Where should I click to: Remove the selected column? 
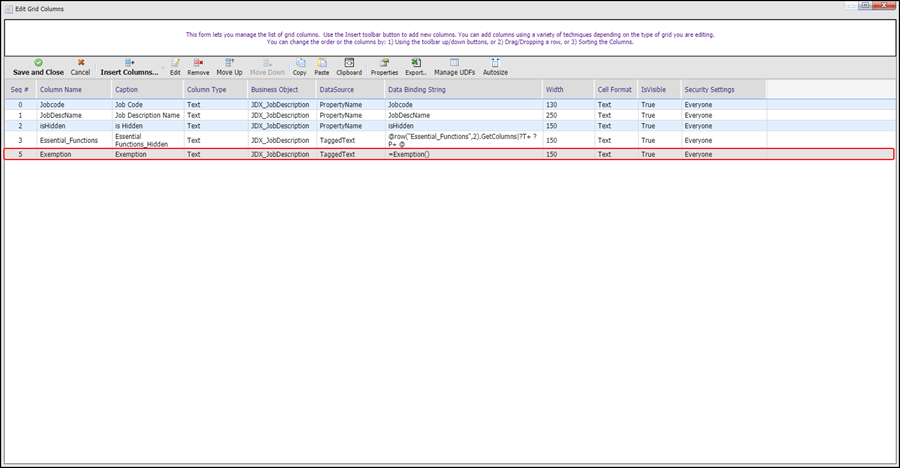pyautogui.click(x=198, y=67)
